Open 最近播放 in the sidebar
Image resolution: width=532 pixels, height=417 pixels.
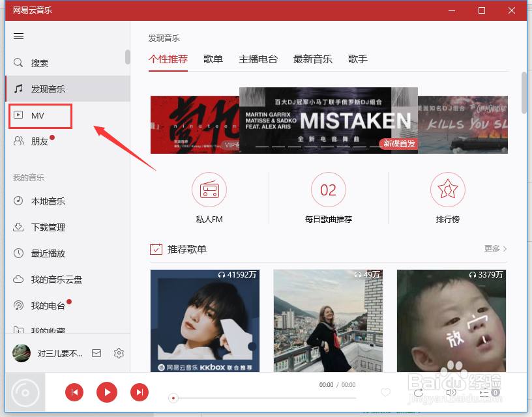coord(48,253)
